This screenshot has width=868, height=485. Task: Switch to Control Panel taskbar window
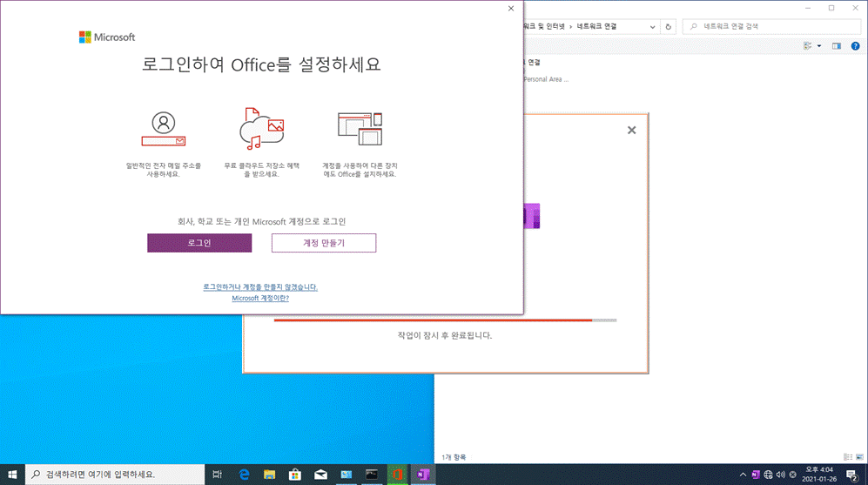[x=347, y=475]
